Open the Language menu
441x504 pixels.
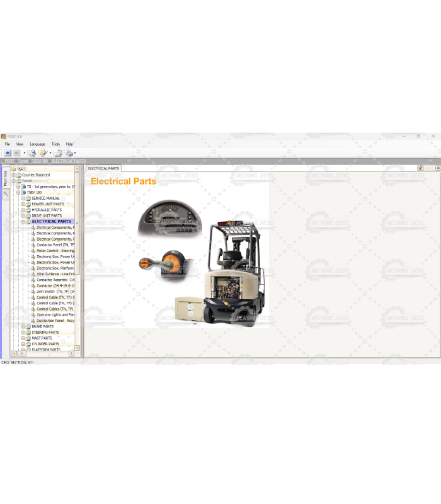point(37,144)
